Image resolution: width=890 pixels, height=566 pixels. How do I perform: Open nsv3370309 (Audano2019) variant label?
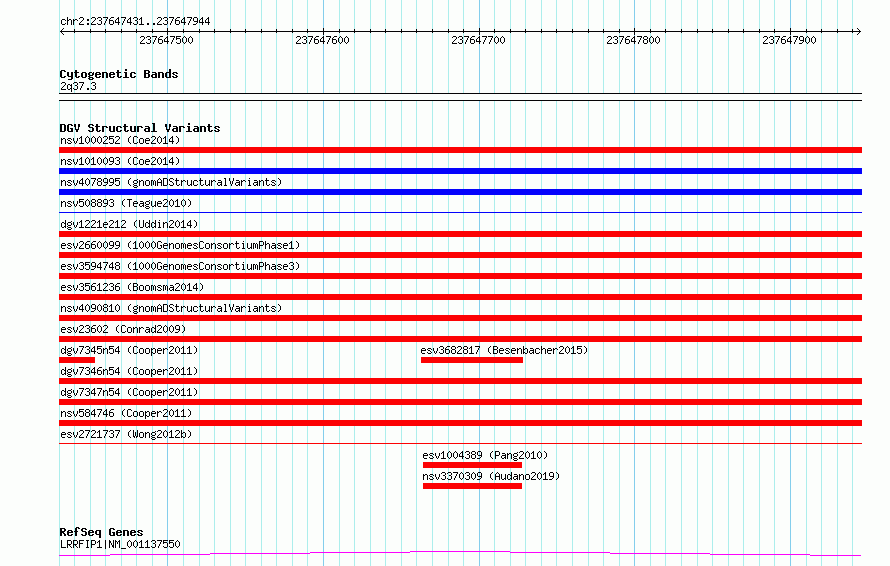pos(491,476)
